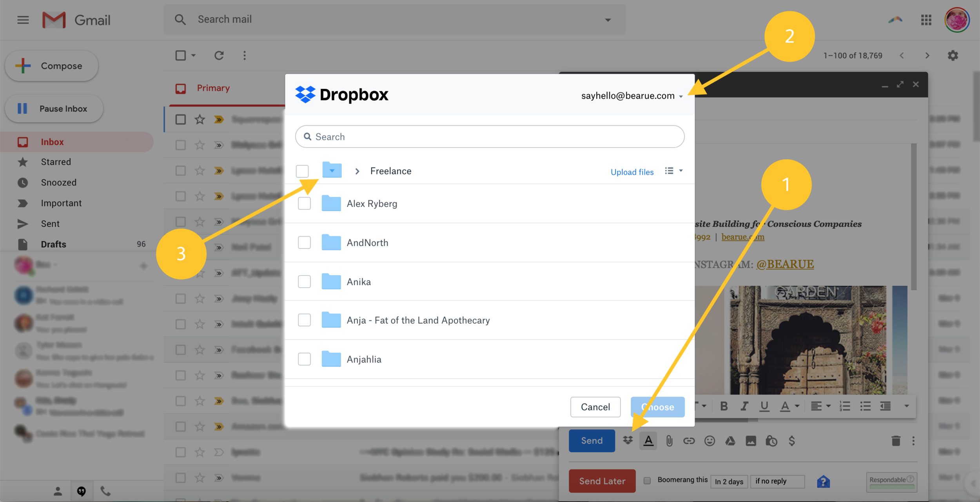The height and width of the screenshot is (502, 980).
Task: Click the Respondable meter bar
Action: (891, 486)
